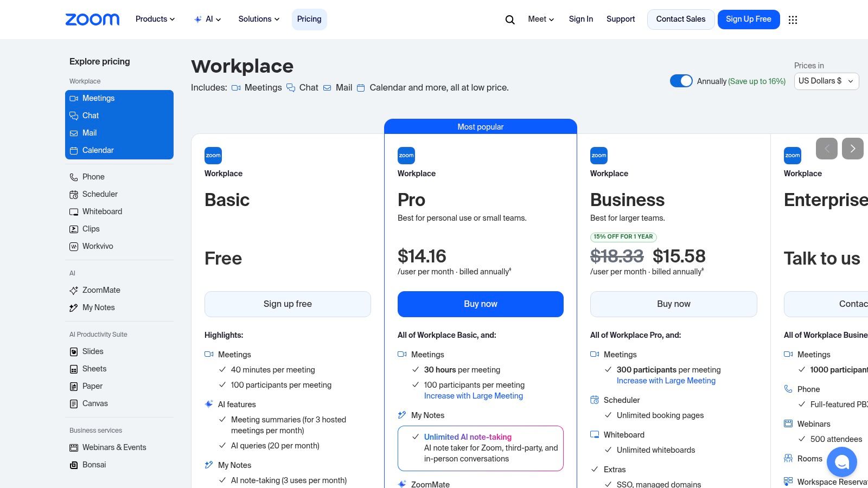Click the Zoom logo on Pro plan card

tap(406, 156)
